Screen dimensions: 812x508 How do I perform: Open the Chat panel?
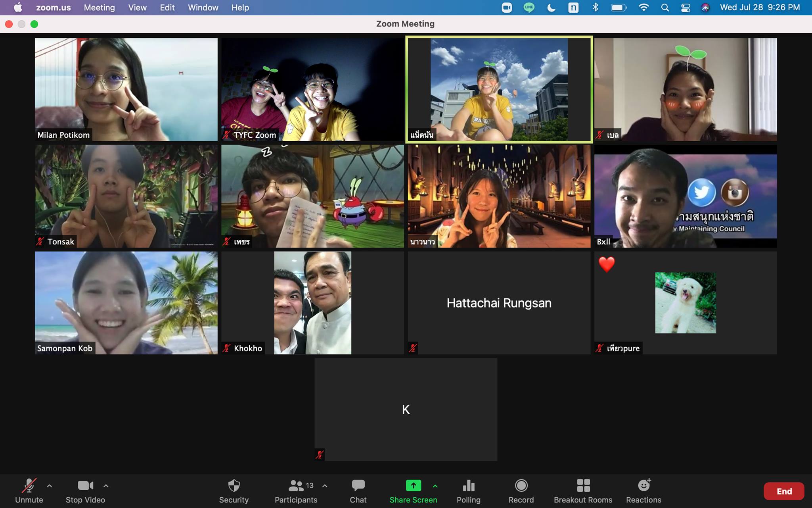click(358, 486)
